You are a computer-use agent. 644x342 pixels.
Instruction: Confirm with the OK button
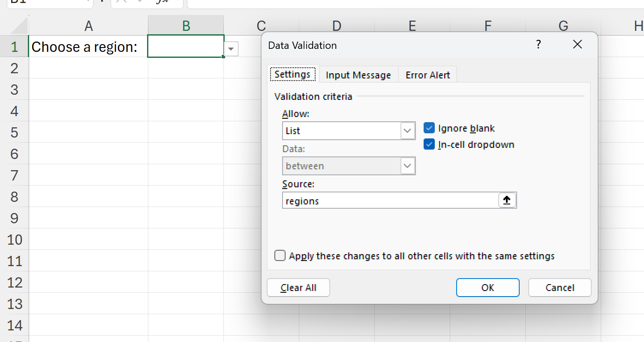[x=488, y=288]
